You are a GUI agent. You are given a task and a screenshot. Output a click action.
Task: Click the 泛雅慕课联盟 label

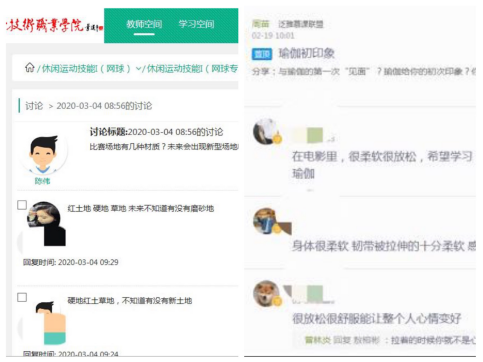(301, 24)
